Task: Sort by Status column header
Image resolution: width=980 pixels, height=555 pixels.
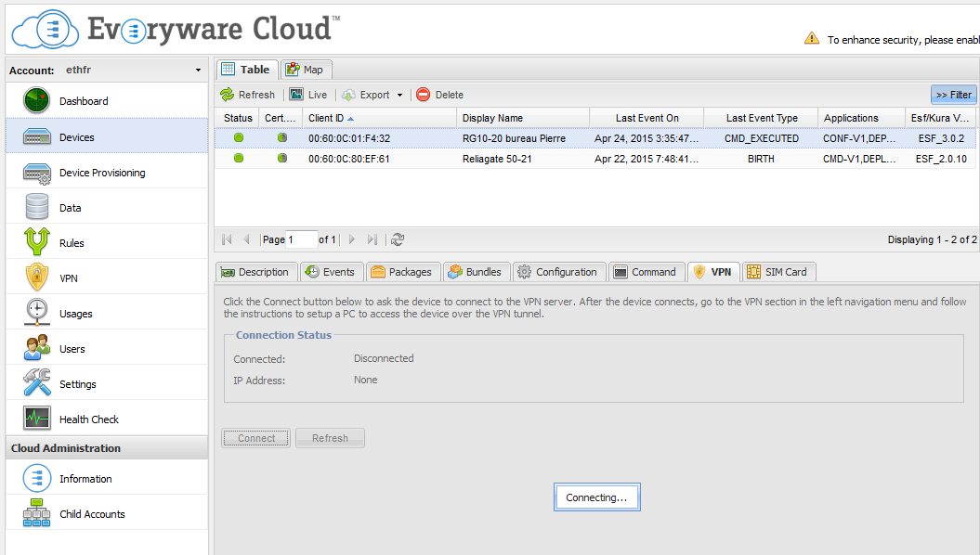Action: tap(238, 117)
